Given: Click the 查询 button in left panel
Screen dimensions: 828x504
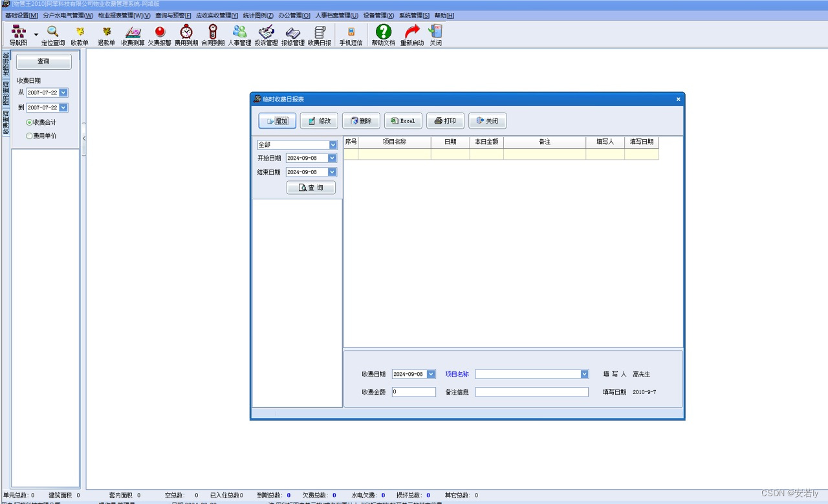Looking at the screenshot, I should click(x=43, y=61).
